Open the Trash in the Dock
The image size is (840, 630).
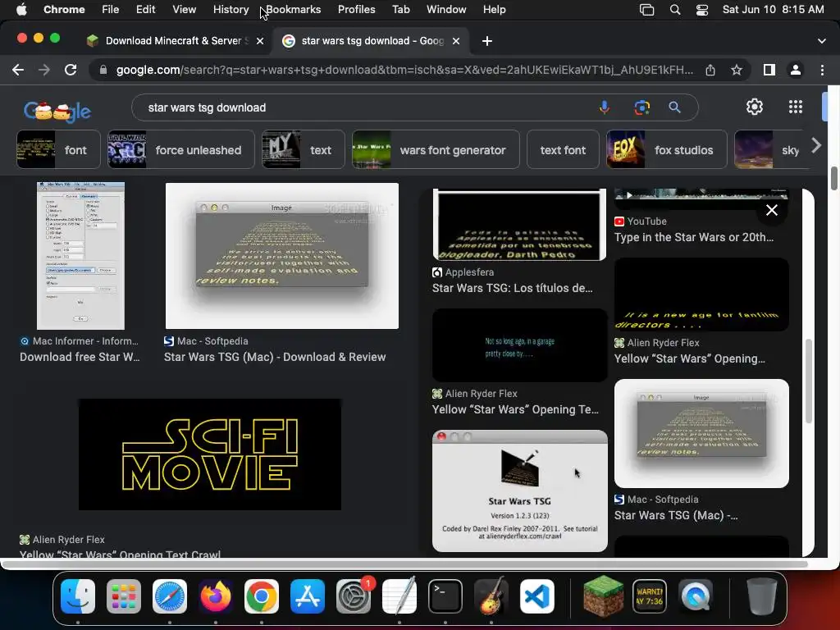click(x=762, y=596)
